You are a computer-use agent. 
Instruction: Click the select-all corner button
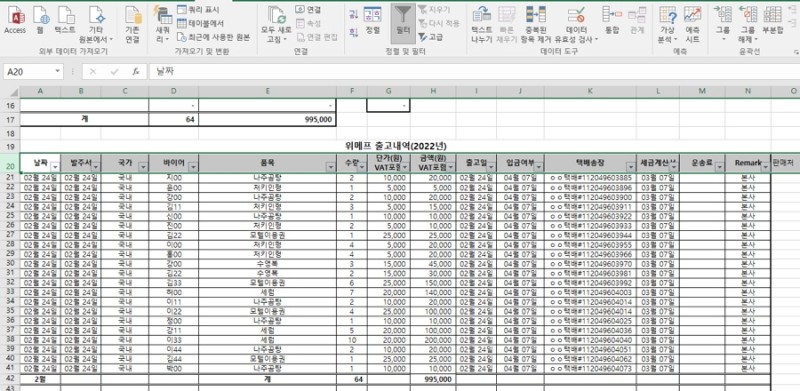point(10,92)
